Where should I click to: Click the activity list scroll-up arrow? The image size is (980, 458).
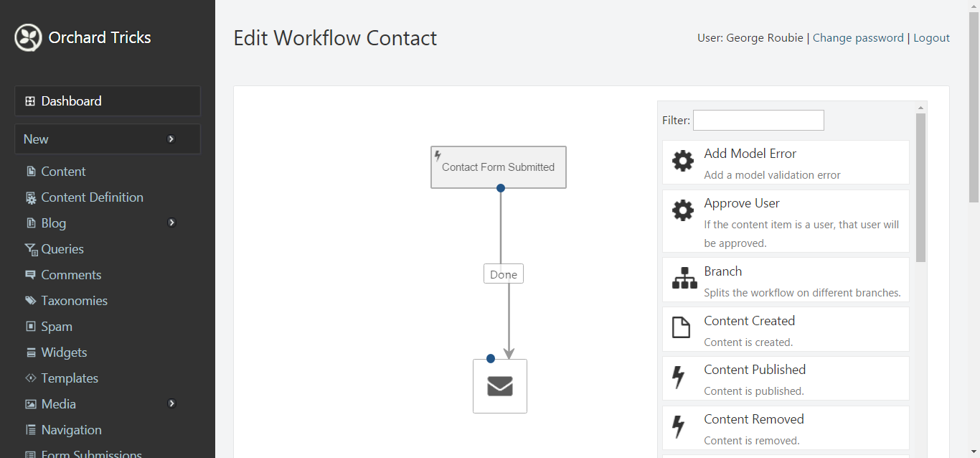pos(921,108)
